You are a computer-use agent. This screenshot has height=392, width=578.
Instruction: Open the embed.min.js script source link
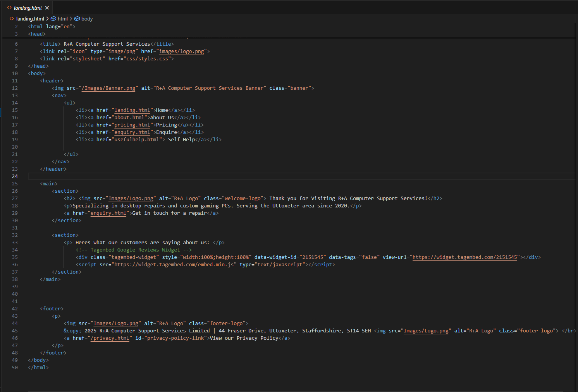point(174,264)
